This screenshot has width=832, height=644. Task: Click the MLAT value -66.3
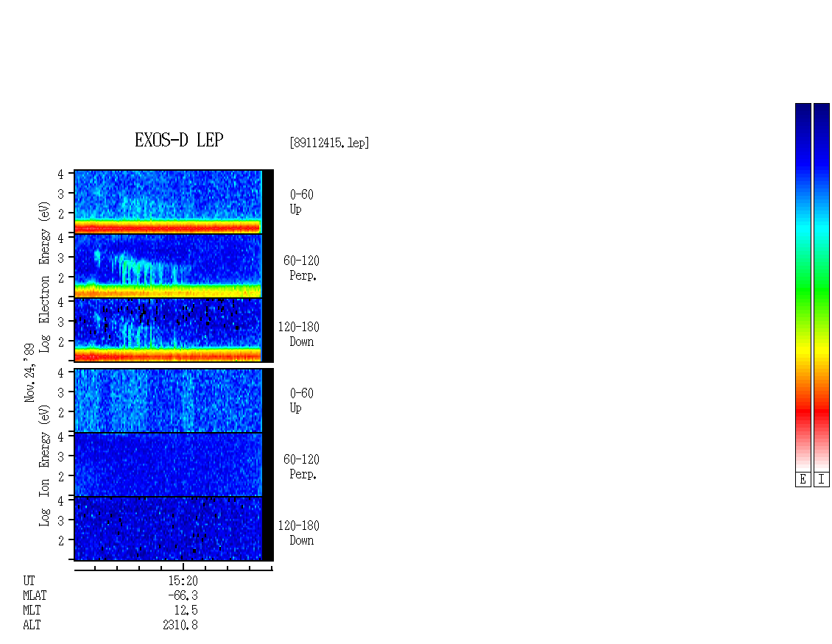(x=183, y=595)
